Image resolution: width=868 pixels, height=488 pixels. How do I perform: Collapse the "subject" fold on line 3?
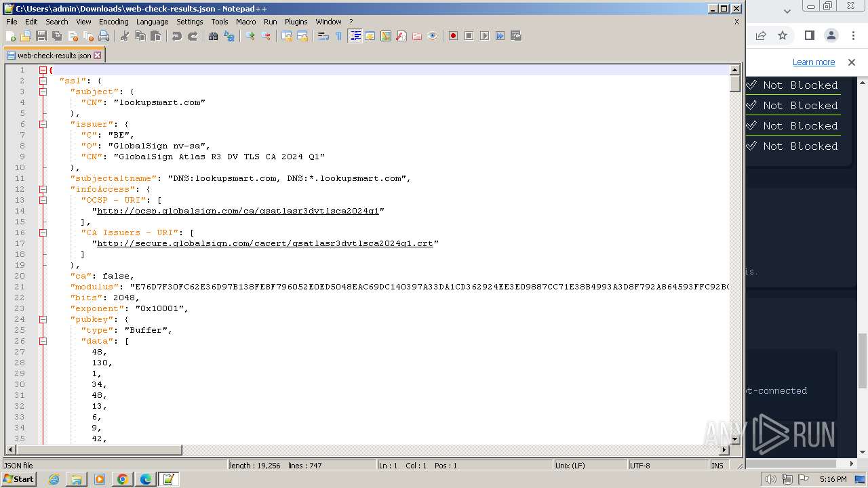coord(43,91)
